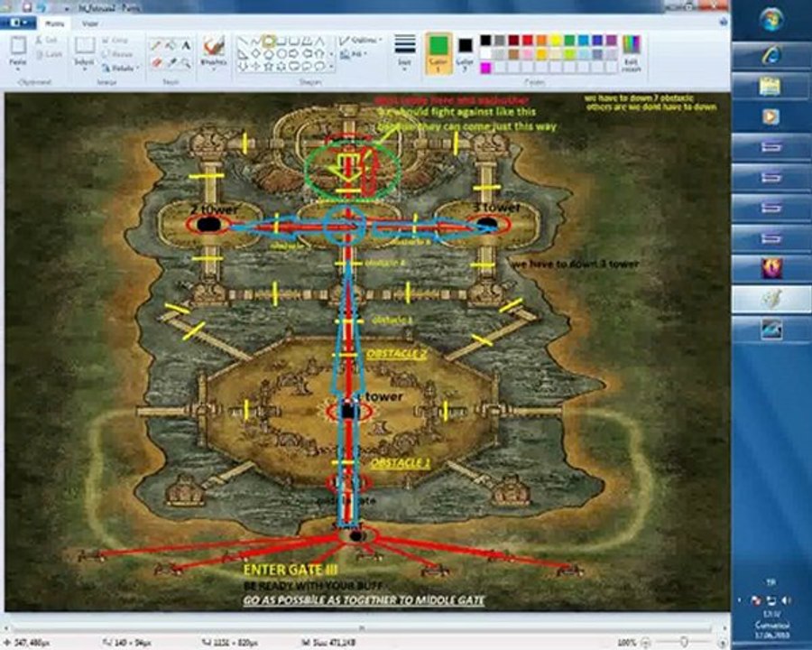Open the shape Outline dropdown
Image resolution: width=812 pixels, height=650 pixels.
click(x=360, y=40)
